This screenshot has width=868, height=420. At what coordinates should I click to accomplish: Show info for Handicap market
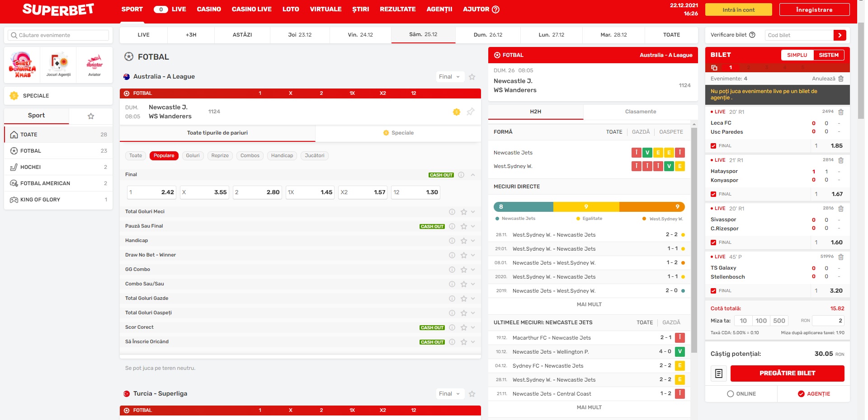coord(452,241)
